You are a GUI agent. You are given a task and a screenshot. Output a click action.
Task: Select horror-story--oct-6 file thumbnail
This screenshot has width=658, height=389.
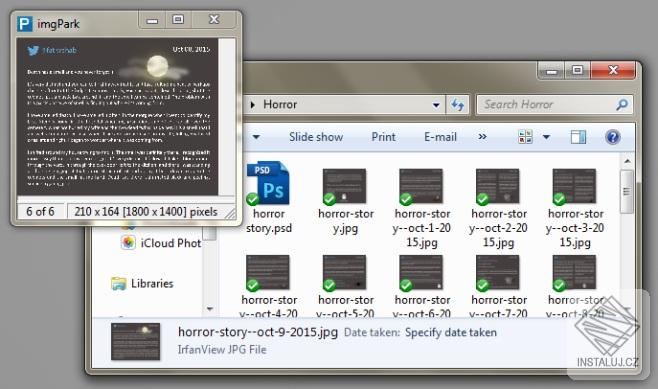pos(421,272)
